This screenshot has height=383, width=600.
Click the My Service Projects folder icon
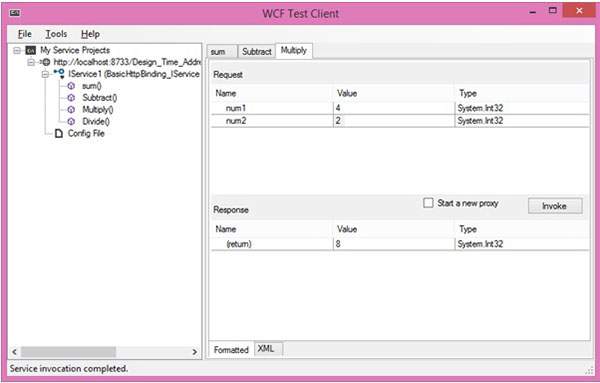[x=31, y=50]
